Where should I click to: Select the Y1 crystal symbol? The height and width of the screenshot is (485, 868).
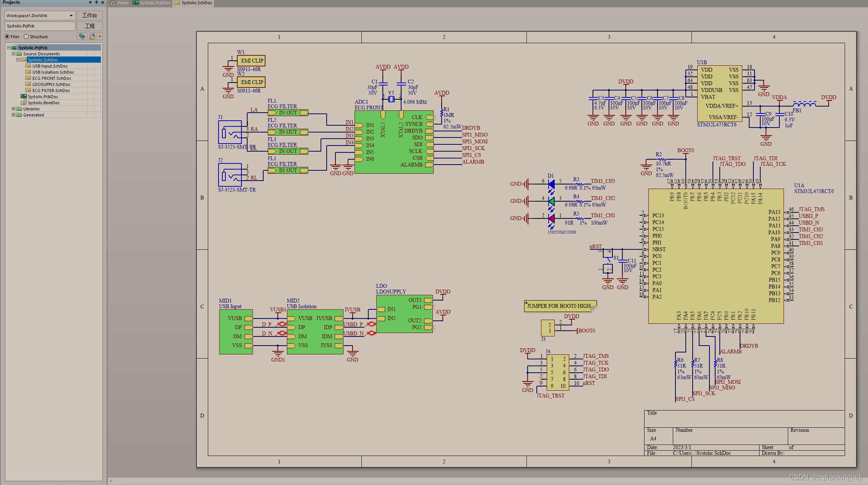tap(391, 99)
